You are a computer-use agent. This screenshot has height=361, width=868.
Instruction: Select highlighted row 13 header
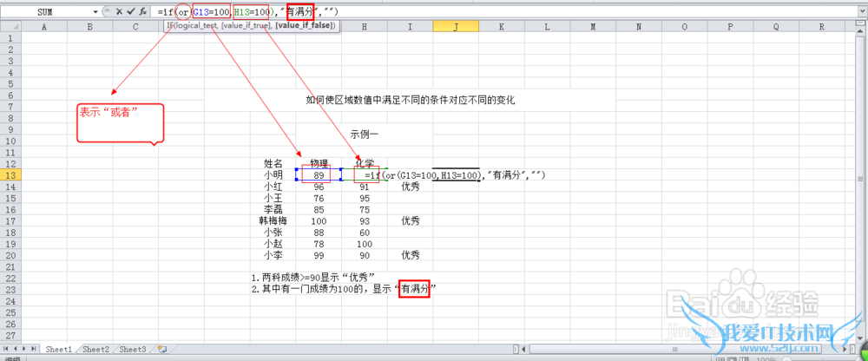click(x=10, y=175)
